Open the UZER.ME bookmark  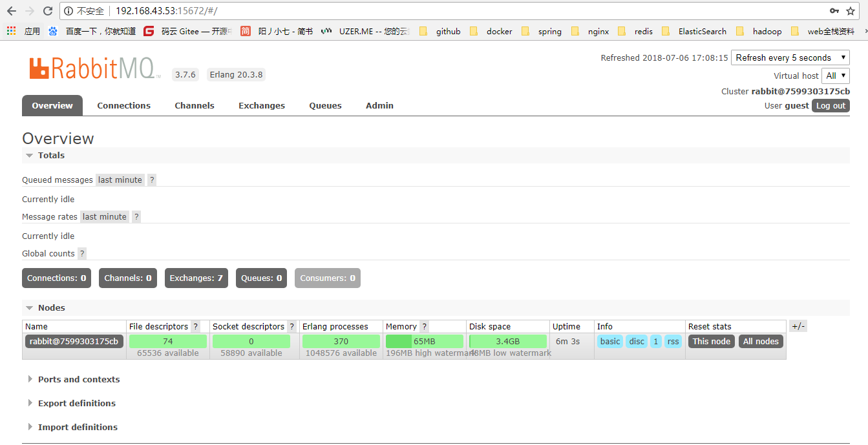(x=365, y=31)
